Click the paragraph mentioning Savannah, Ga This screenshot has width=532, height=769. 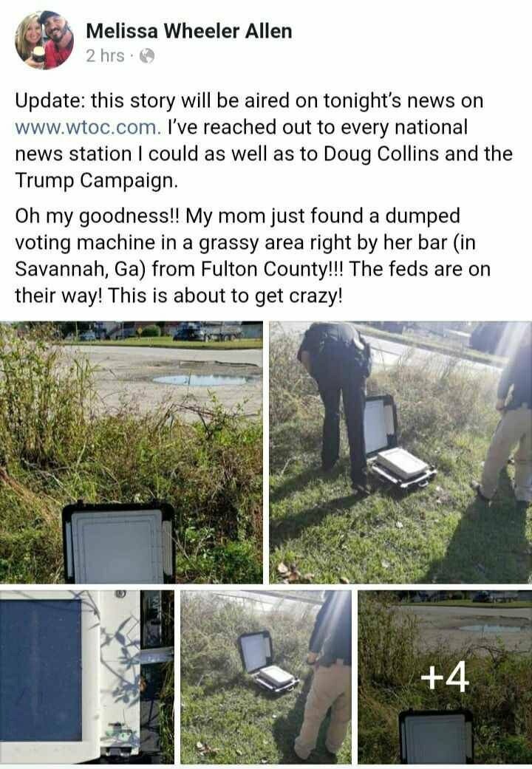coord(253,256)
